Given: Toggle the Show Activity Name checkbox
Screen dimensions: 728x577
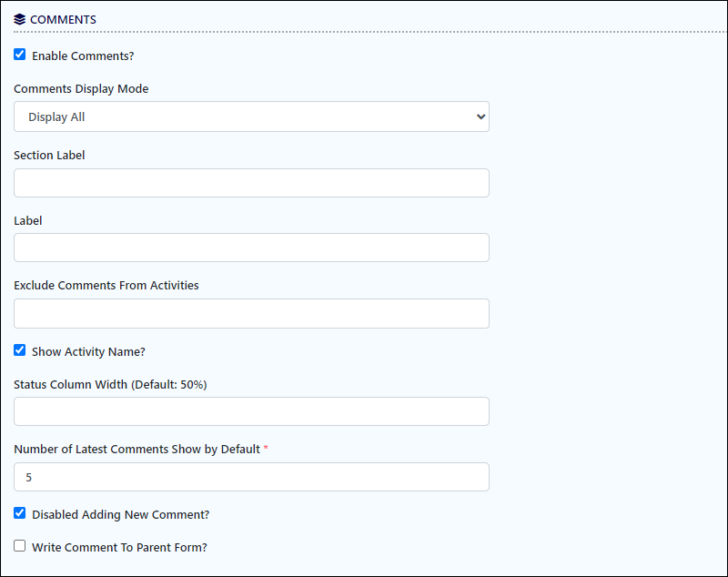Looking at the screenshot, I should point(19,350).
